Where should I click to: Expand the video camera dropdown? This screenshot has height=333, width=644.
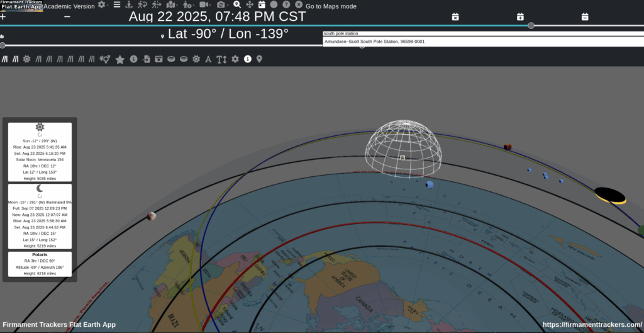[x=205, y=4]
